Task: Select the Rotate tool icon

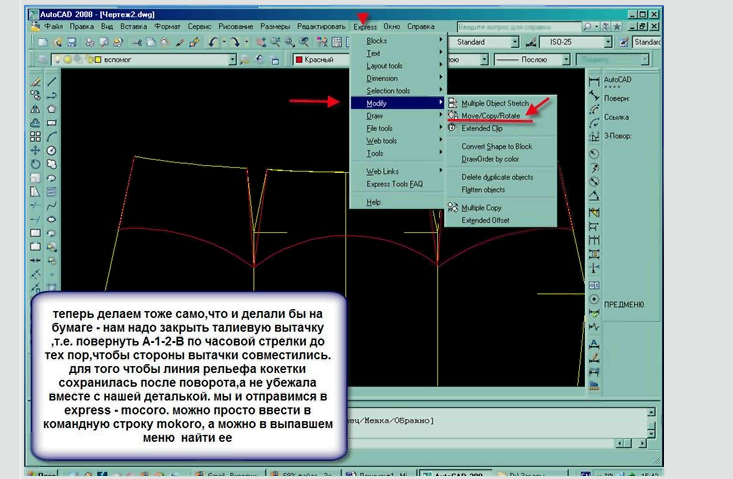Action: point(35,163)
